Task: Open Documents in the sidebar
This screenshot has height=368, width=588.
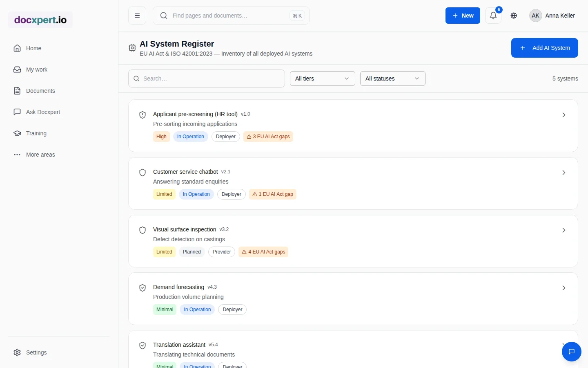Action: (x=59, y=91)
